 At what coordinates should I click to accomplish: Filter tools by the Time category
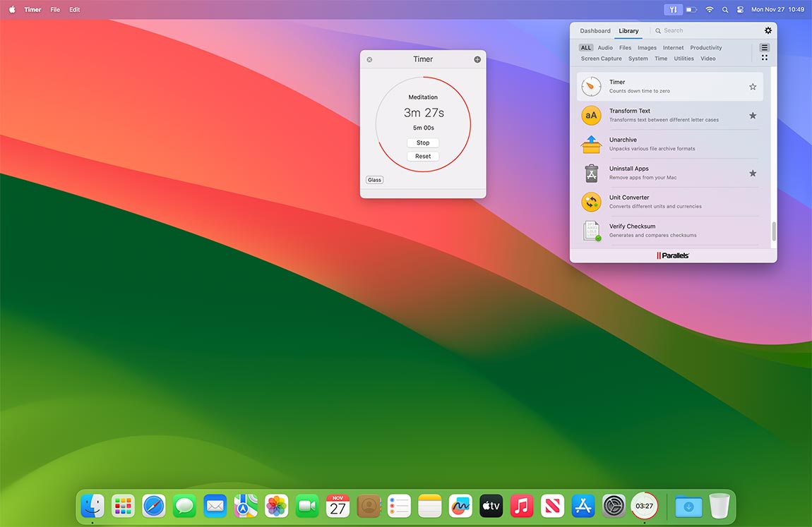click(x=661, y=59)
